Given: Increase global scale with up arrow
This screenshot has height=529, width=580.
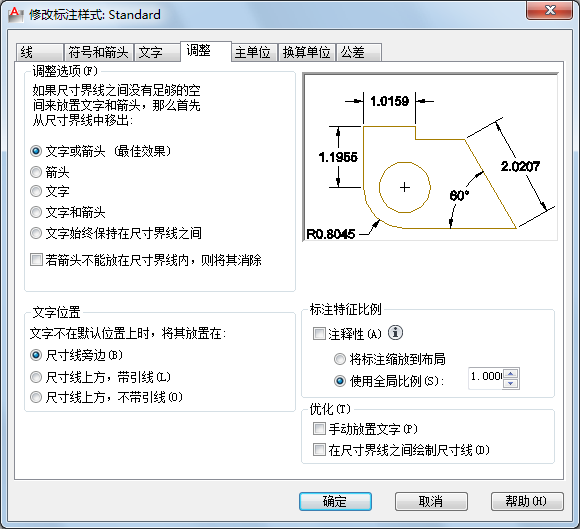Looking at the screenshot, I should 511,373.
